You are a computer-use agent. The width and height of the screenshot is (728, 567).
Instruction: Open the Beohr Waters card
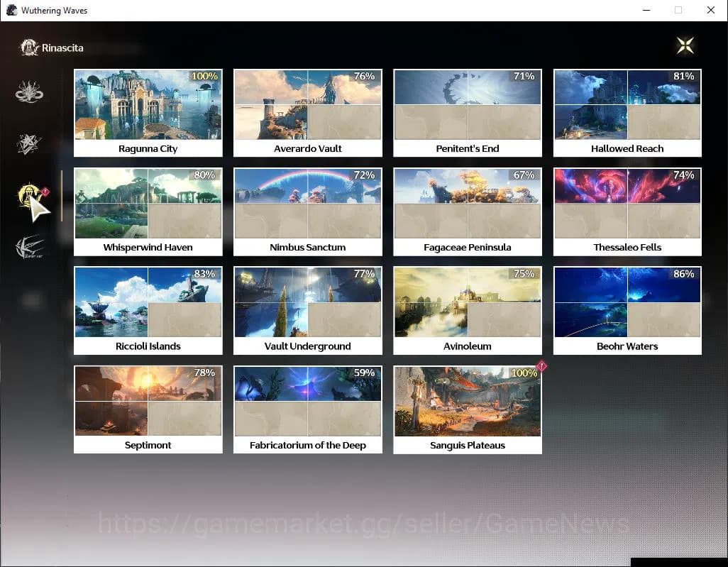(627, 309)
